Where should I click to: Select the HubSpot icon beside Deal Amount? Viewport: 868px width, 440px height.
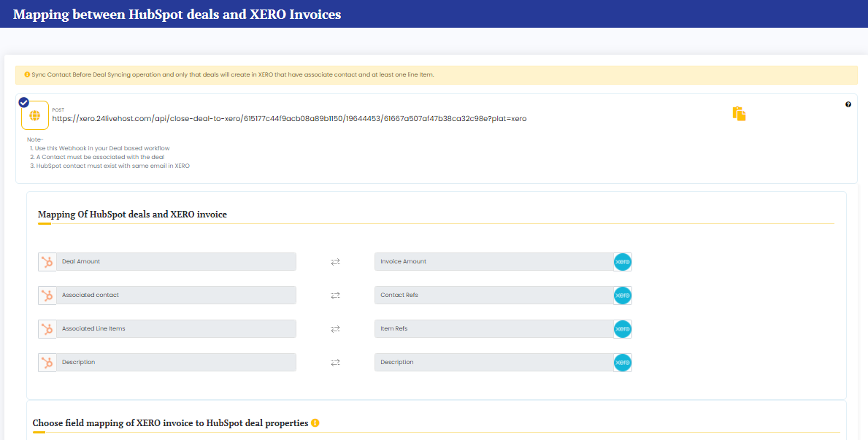click(x=47, y=261)
